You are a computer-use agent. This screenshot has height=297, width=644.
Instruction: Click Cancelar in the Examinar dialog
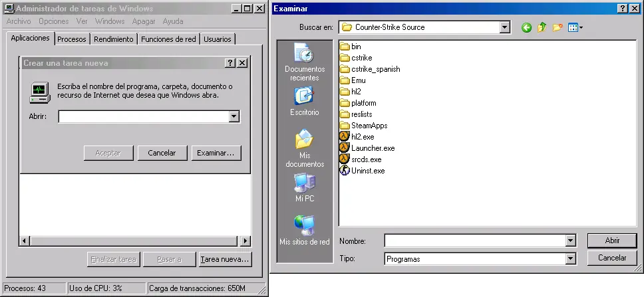pos(612,258)
